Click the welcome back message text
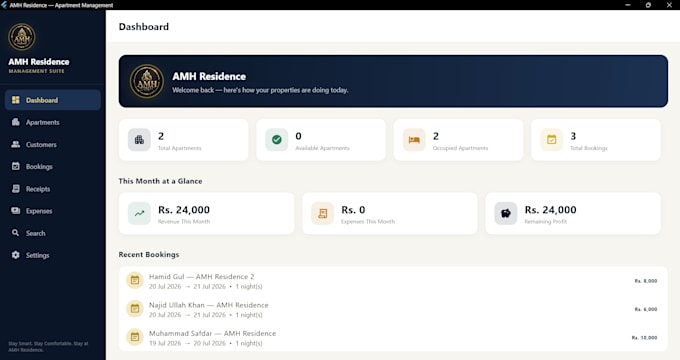This screenshot has width=680, height=360. click(x=260, y=90)
